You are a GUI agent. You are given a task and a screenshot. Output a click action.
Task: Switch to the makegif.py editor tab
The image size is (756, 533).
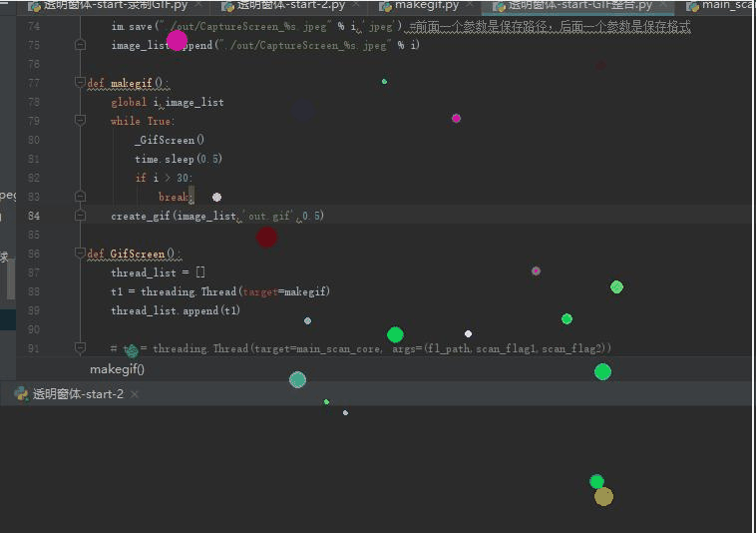(x=426, y=5)
